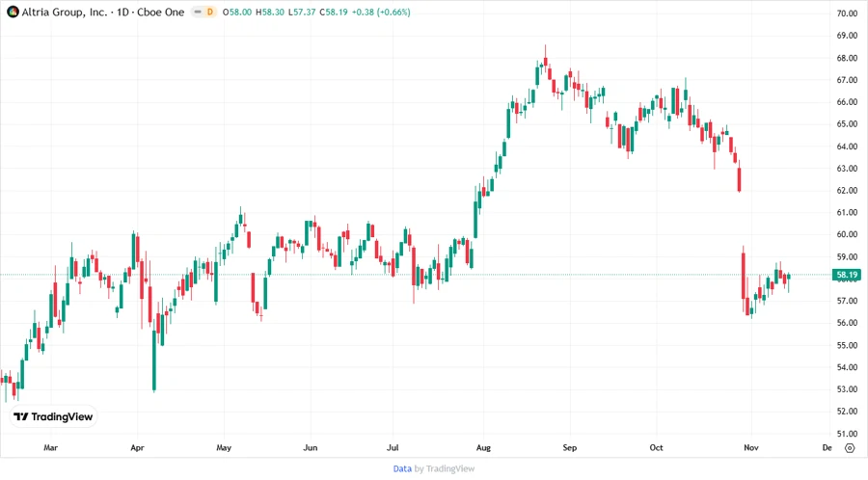Click the 67.00 price axis label

(847, 80)
